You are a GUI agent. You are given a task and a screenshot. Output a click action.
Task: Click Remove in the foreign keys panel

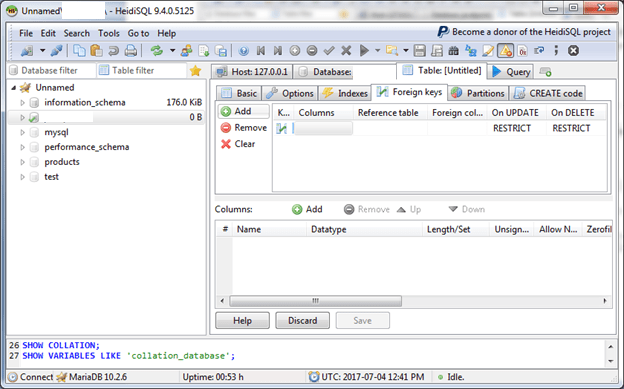coord(244,128)
